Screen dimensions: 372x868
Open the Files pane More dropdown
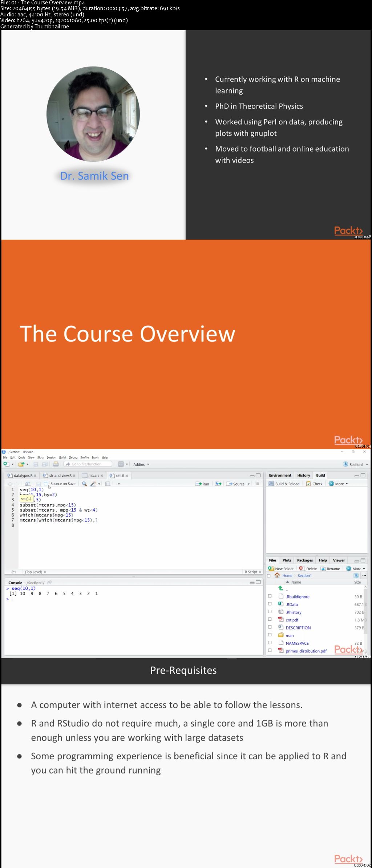click(x=356, y=569)
